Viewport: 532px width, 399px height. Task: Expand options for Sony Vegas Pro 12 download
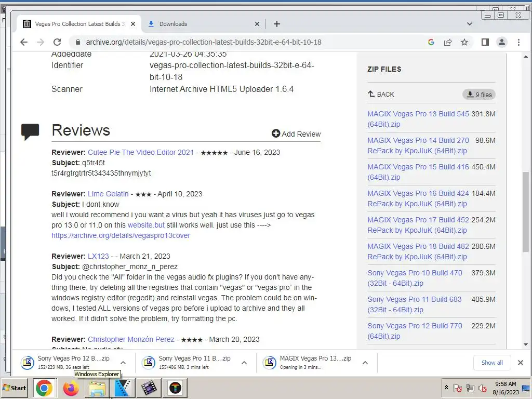pyautogui.click(x=123, y=363)
